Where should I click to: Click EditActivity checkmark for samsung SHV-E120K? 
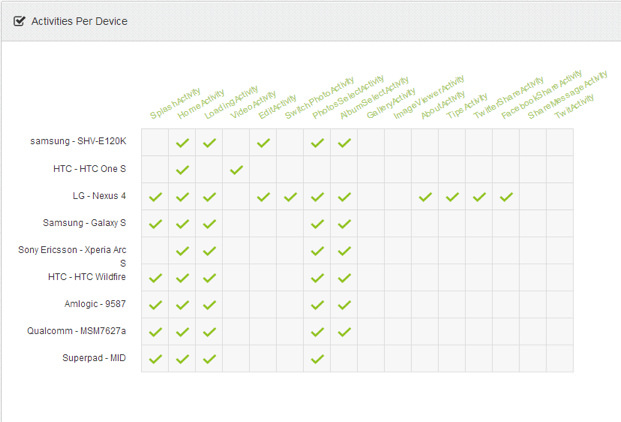(x=263, y=143)
